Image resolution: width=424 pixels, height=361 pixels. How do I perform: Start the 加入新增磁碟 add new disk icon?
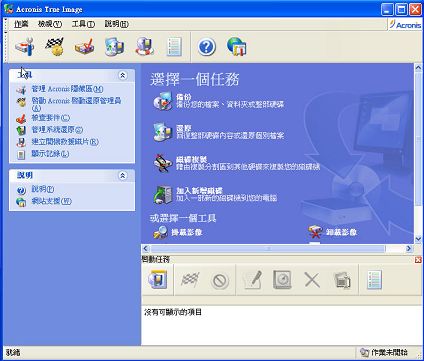(162, 194)
